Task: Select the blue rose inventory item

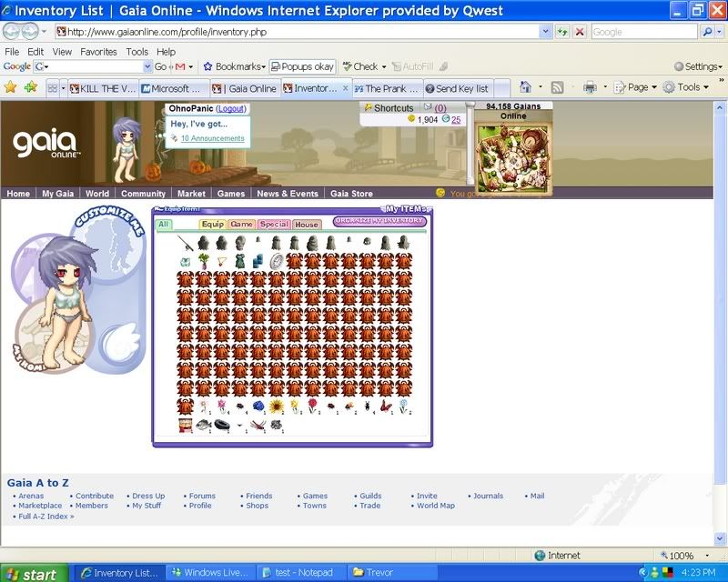Action: [258, 406]
